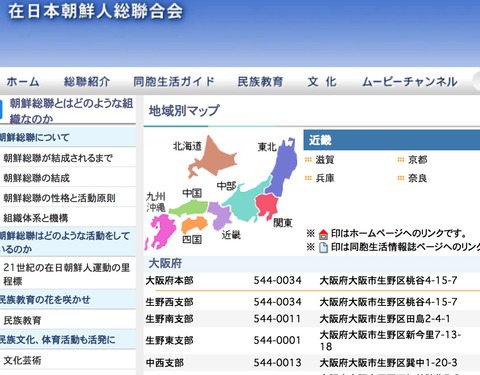Open 総聯紹介 in the navigation bar
Image resolution: width=480 pixels, height=375 pixels.
[x=87, y=82]
